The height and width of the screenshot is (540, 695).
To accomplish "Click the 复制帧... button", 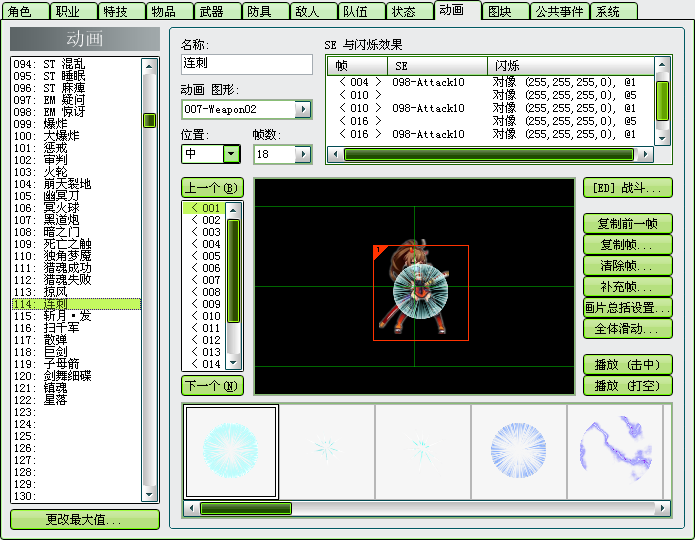I will click(627, 244).
